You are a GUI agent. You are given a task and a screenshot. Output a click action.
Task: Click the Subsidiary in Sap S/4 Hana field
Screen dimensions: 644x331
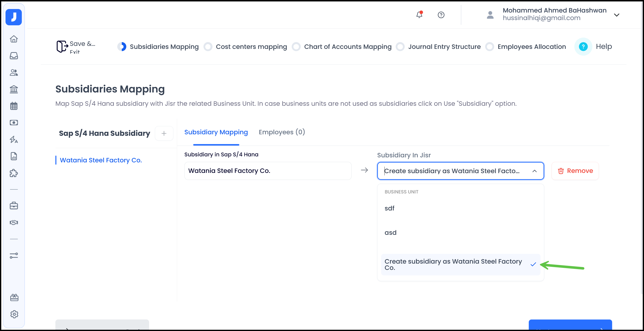[268, 171]
